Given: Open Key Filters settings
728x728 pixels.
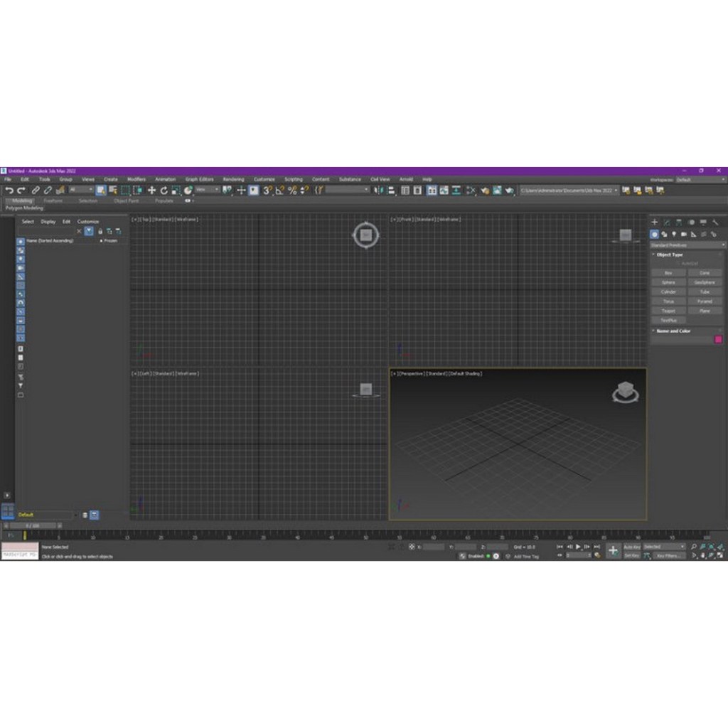Looking at the screenshot, I should click(x=668, y=555).
